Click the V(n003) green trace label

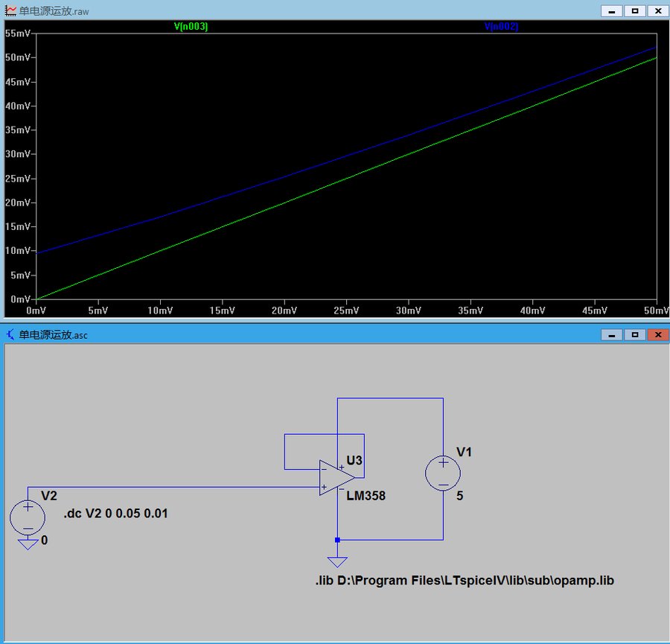click(x=191, y=27)
